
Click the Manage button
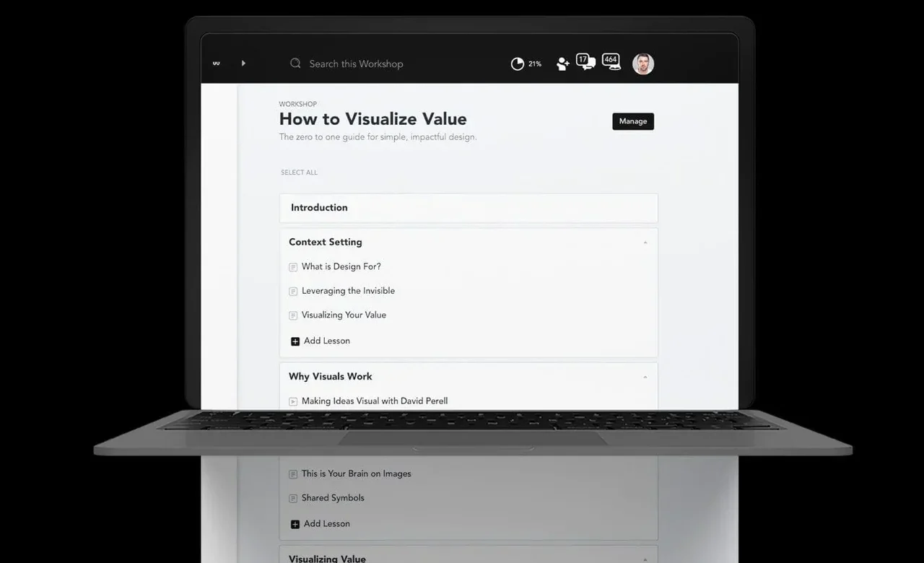pyautogui.click(x=633, y=121)
